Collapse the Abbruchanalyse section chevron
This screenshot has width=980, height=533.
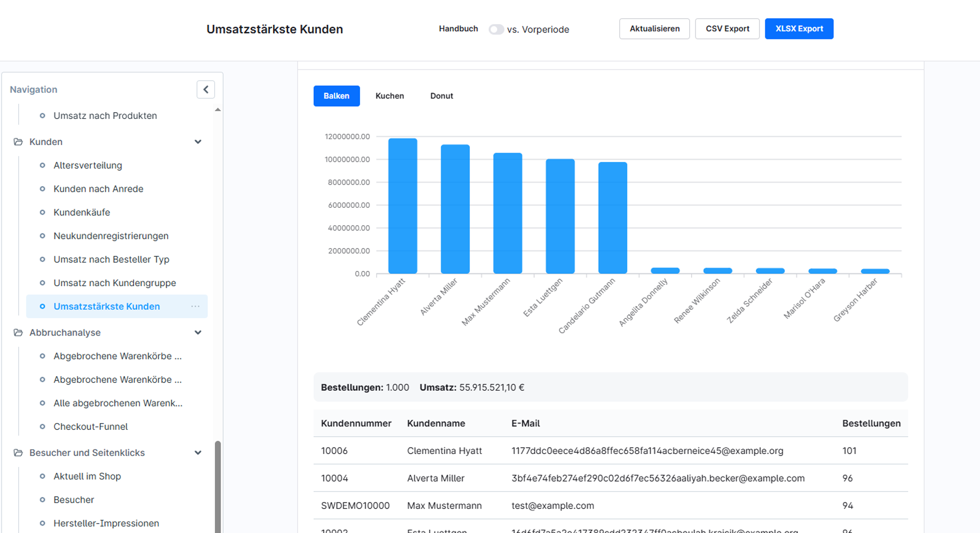pos(198,333)
